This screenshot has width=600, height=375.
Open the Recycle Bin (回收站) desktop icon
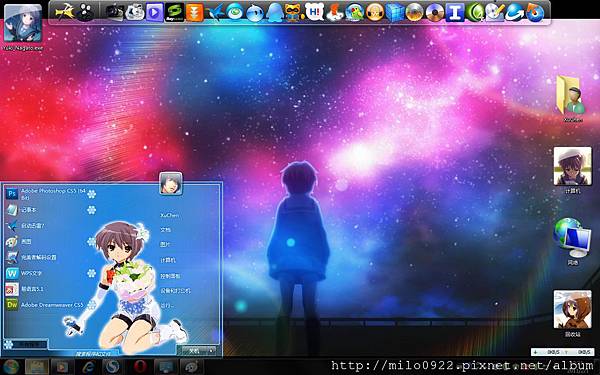coord(572,313)
